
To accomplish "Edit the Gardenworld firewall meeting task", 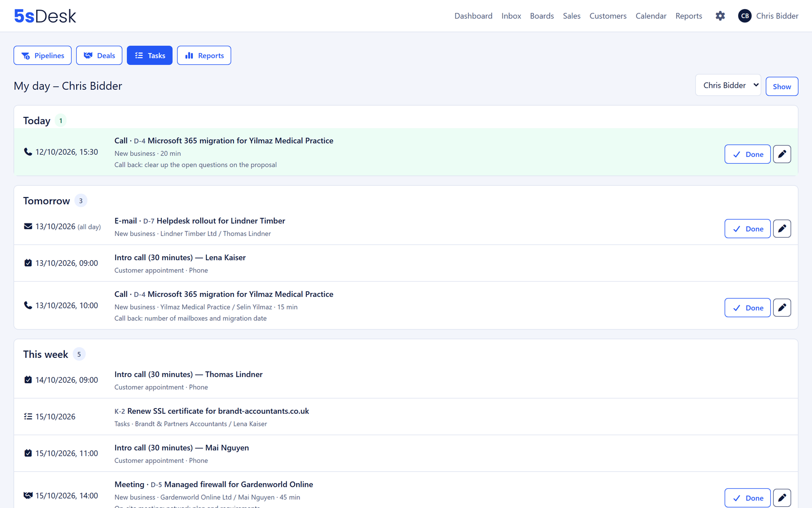I will (782, 498).
